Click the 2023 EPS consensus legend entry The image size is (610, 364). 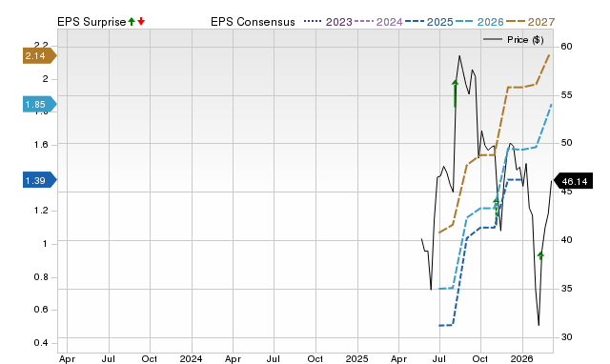[x=328, y=22]
